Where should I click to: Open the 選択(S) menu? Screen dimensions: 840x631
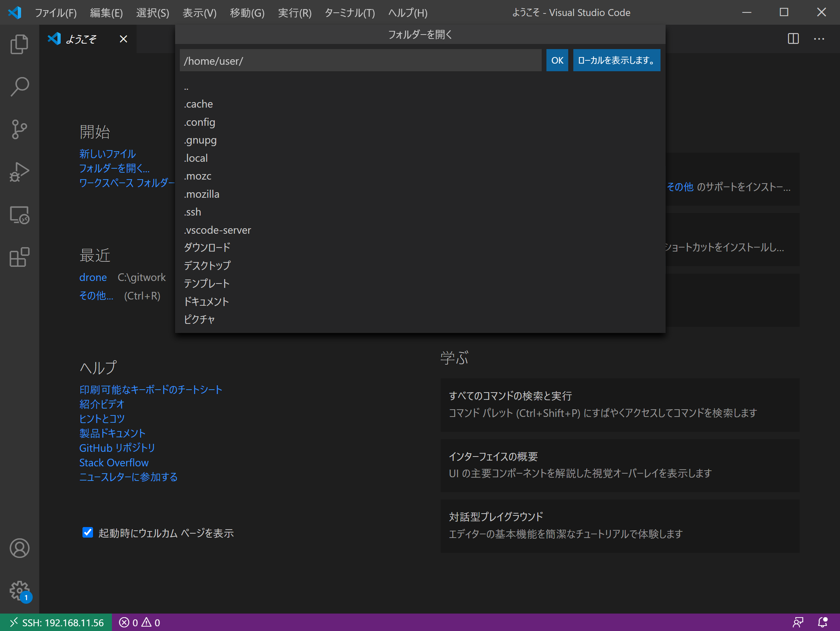[x=153, y=13]
